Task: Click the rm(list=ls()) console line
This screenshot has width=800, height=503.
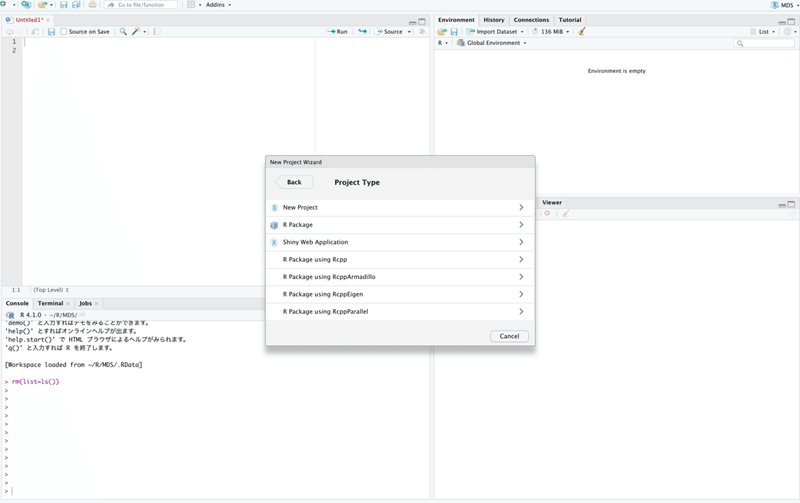Action: [x=35, y=382]
